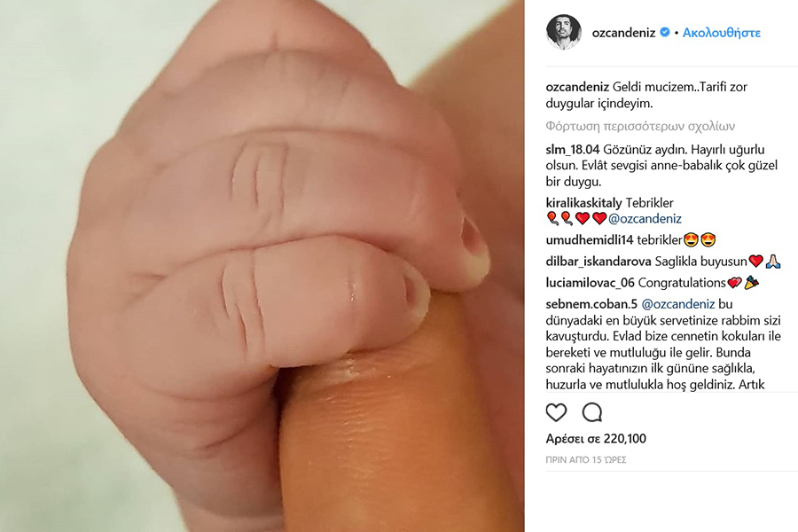
Task: Open luciamilovac_06 commenter profile
Action: [591, 283]
